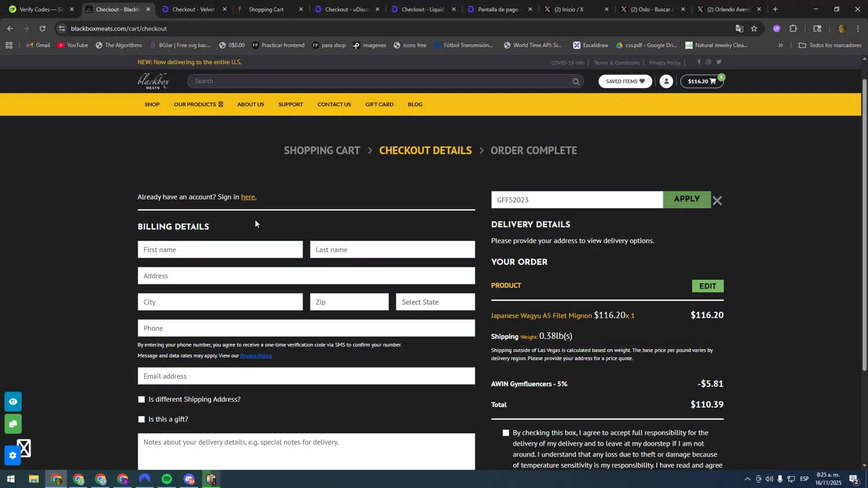The width and height of the screenshot is (868, 488).
Task: Open the Shop menu item
Action: (x=152, y=105)
